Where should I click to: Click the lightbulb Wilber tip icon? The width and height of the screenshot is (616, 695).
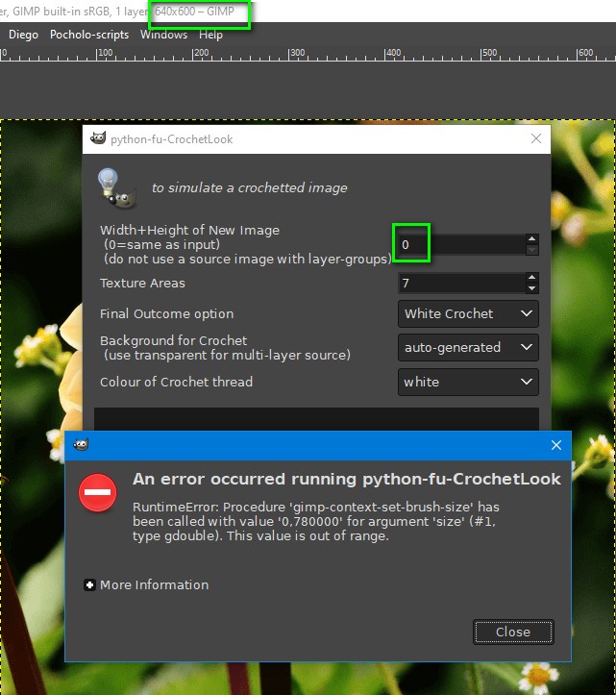click(116, 188)
